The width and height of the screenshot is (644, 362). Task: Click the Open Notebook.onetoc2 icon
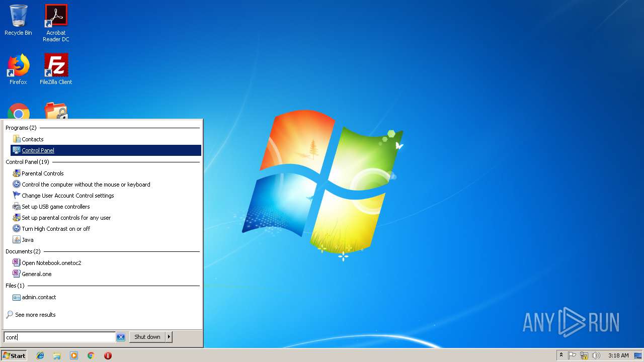pyautogui.click(x=17, y=263)
